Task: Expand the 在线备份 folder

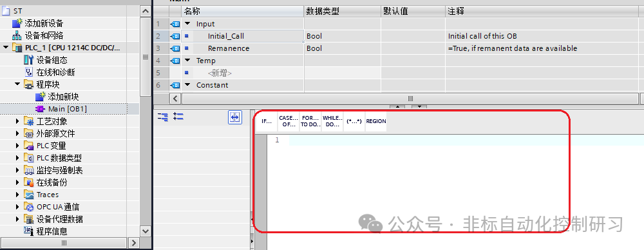Action: [17, 182]
